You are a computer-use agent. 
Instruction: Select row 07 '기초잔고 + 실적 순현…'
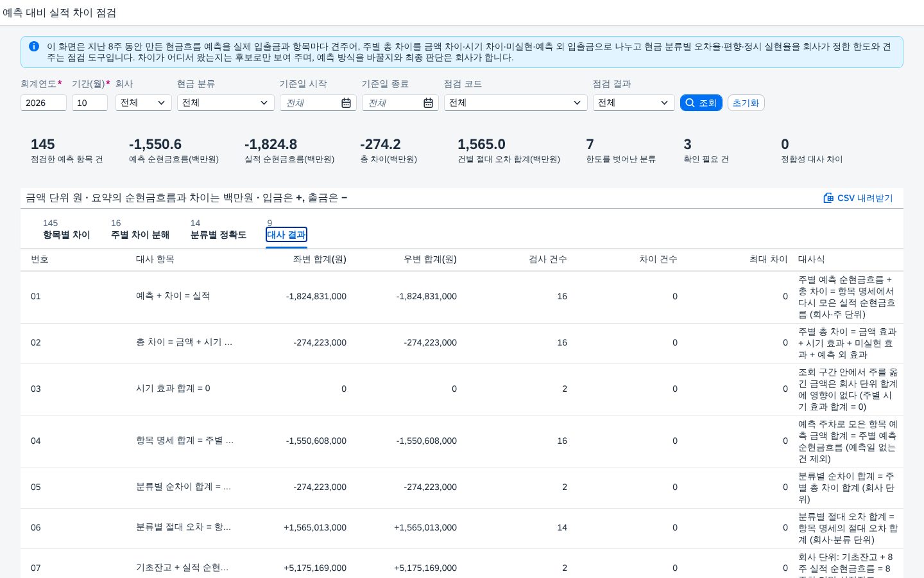[462, 564]
